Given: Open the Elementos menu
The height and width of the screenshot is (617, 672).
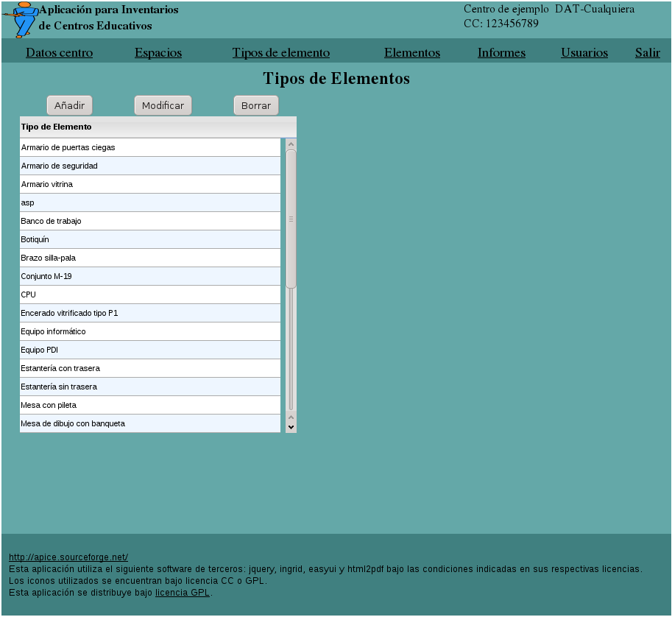Looking at the screenshot, I should (x=412, y=52).
